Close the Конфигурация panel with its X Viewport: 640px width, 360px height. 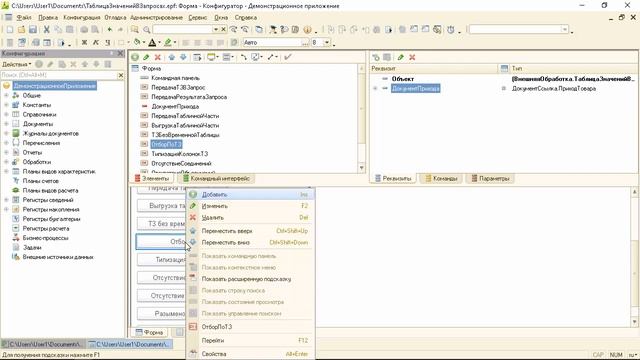click(x=120, y=53)
